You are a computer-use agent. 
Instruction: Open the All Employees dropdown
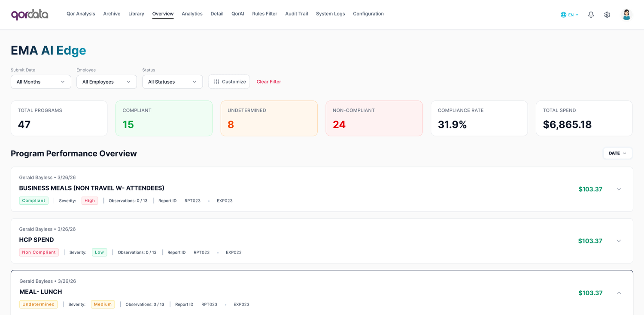coord(106,82)
